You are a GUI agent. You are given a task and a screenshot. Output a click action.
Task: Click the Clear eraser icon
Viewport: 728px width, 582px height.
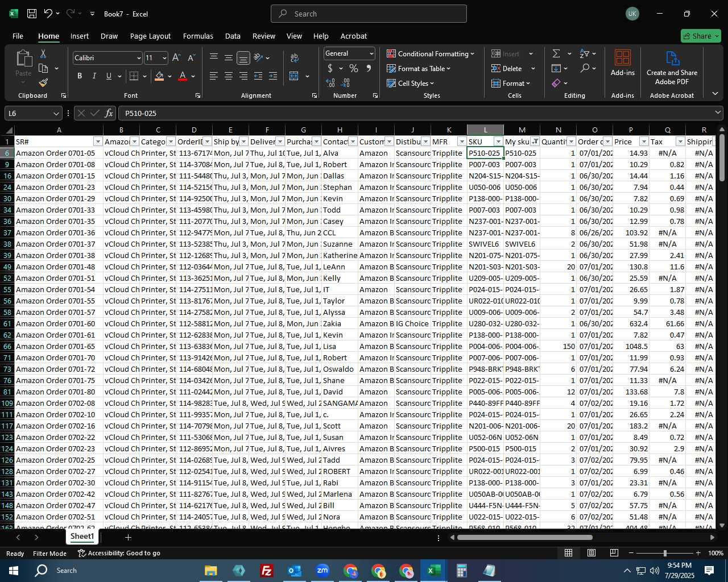pyautogui.click(x=556, y=83)
